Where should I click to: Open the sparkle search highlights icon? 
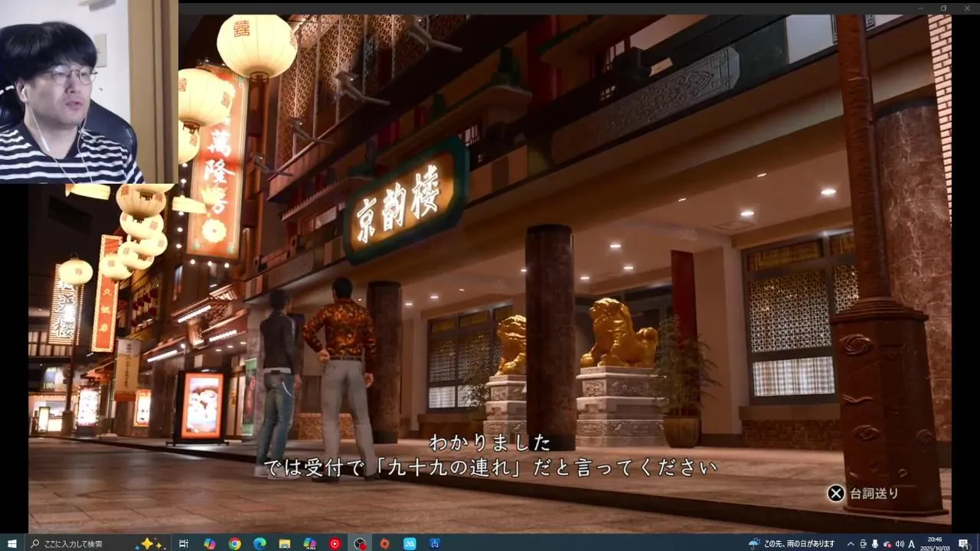(x=149, y=543)
